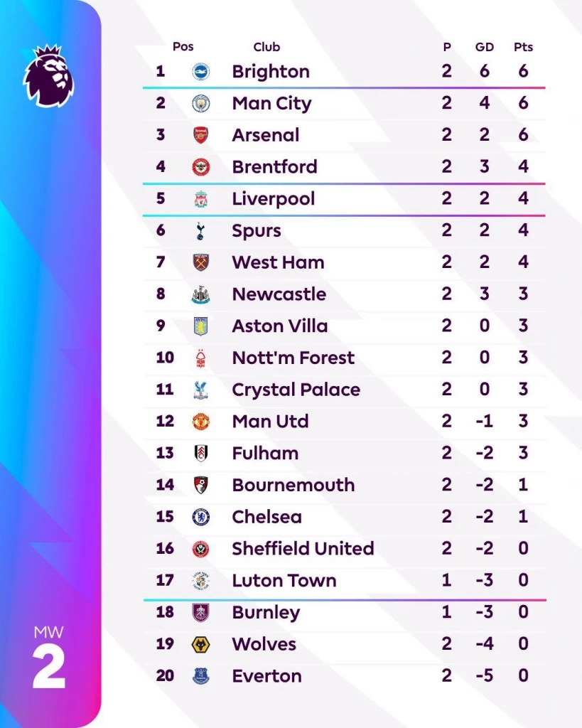Open the West Ham team name
This screenshot has height=728, width=582.
coord(278,262)
